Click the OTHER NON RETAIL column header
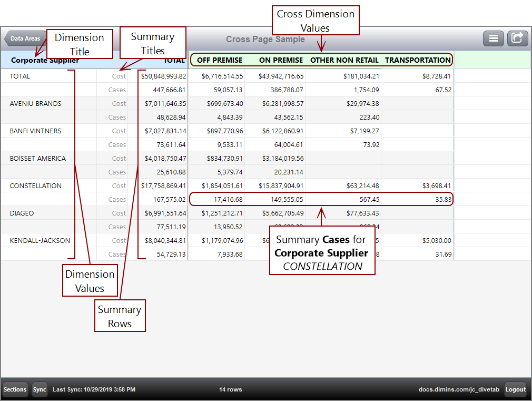The image size is (532, 401). [x=344, y=60]
